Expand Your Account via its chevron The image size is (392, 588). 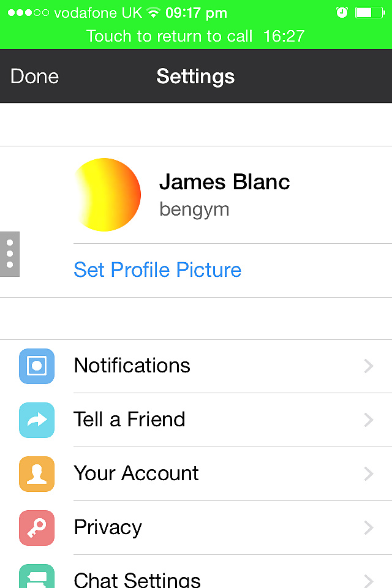(368, 474)
